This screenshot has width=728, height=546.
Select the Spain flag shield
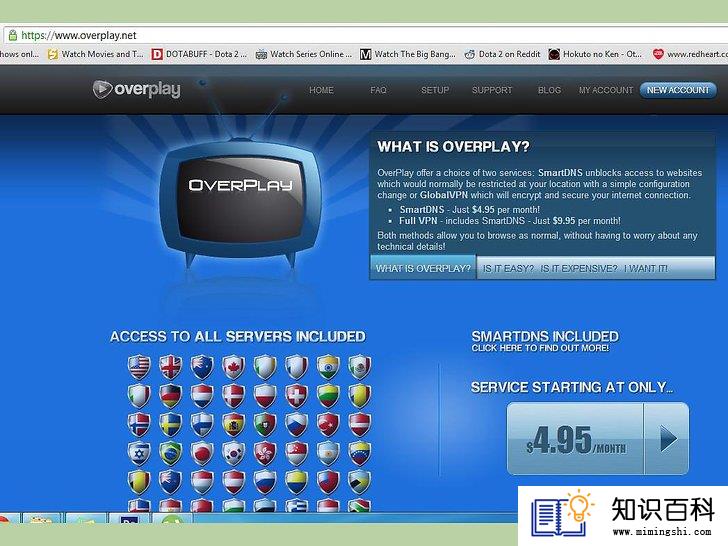[x=234, y=425]
